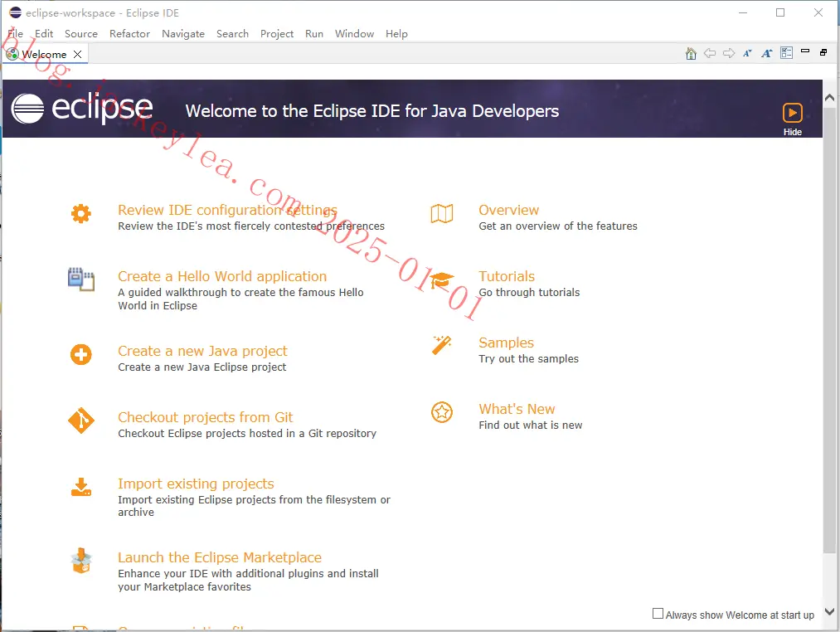This screenshot has height=632, width=840.
Task: Open the Samples link
Action: pos(507,343)
